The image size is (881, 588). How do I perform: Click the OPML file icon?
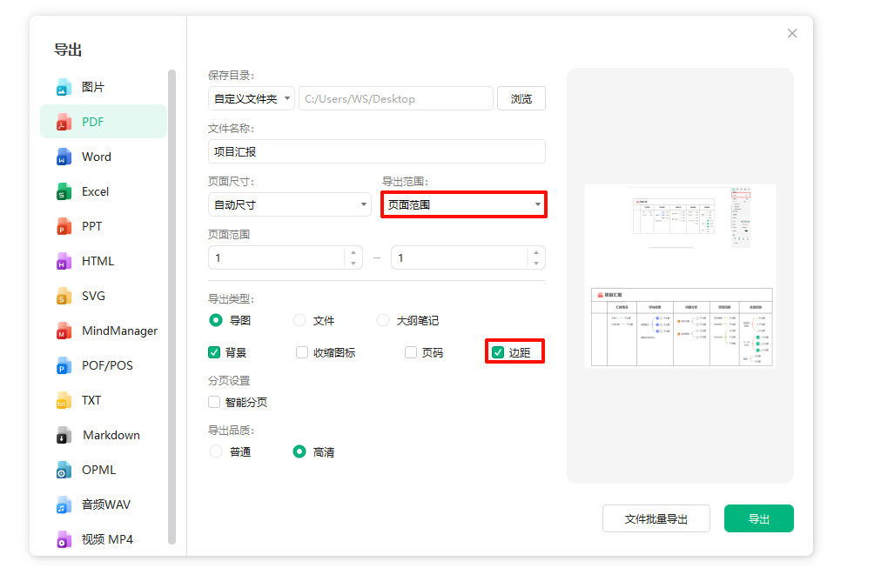[64, 470]
